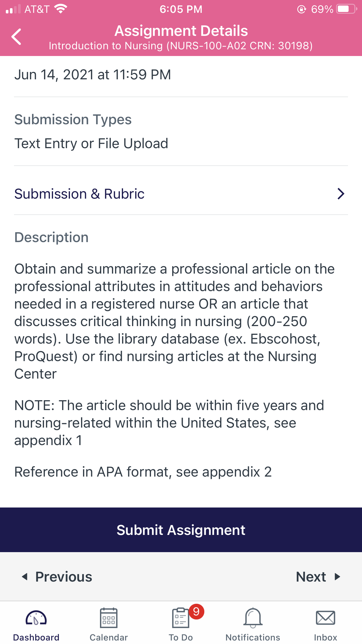362x644 pixels.
Task: Tap the back arrow in header
Action: click(x=16, y=37)
